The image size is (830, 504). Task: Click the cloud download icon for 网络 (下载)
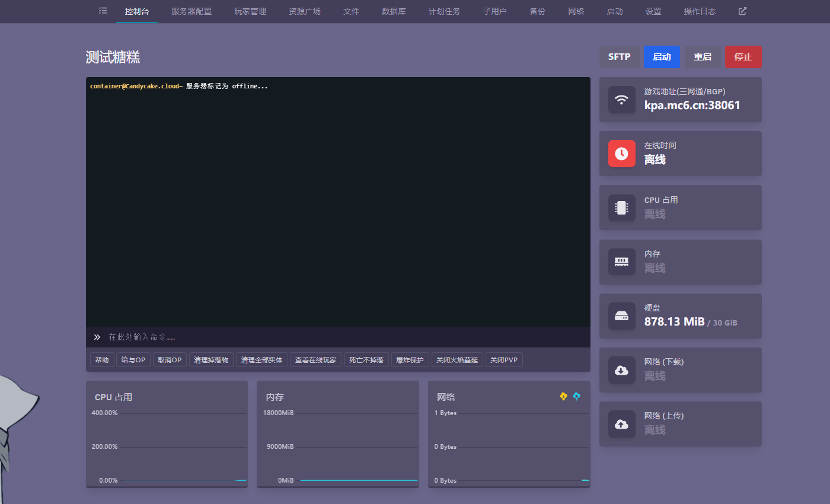[621, 370]
